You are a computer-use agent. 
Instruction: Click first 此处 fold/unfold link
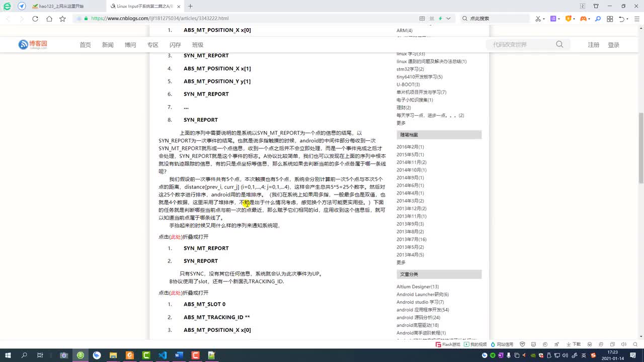click(x=176, y=237)
